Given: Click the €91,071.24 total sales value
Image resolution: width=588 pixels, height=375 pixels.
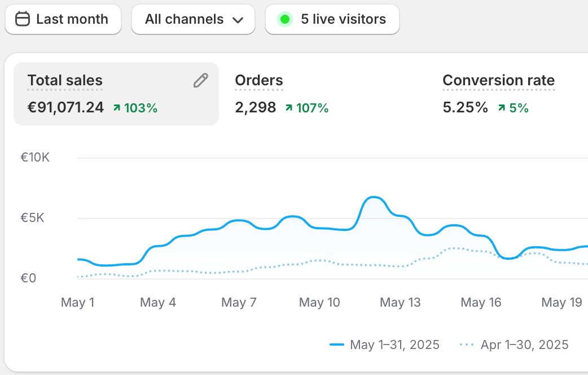Looking at the screenshot, I should click(65, 107).
